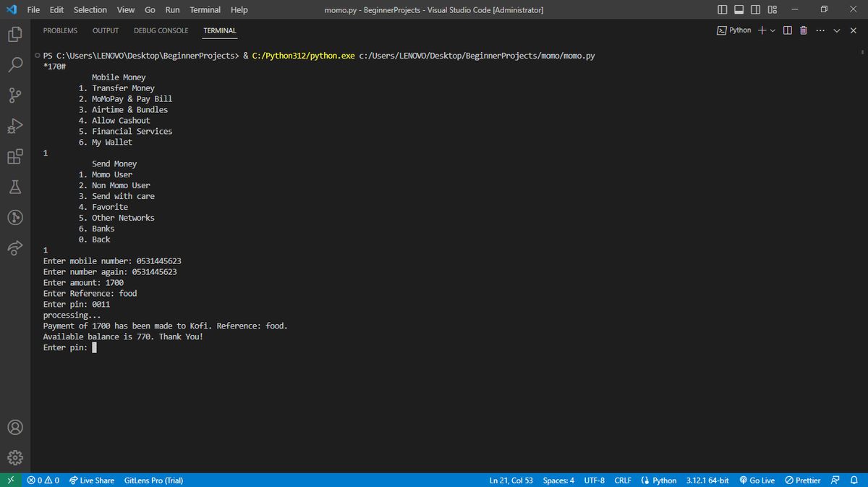
Task: Start Live Share from status bar
Action: (x=91, y=480)
